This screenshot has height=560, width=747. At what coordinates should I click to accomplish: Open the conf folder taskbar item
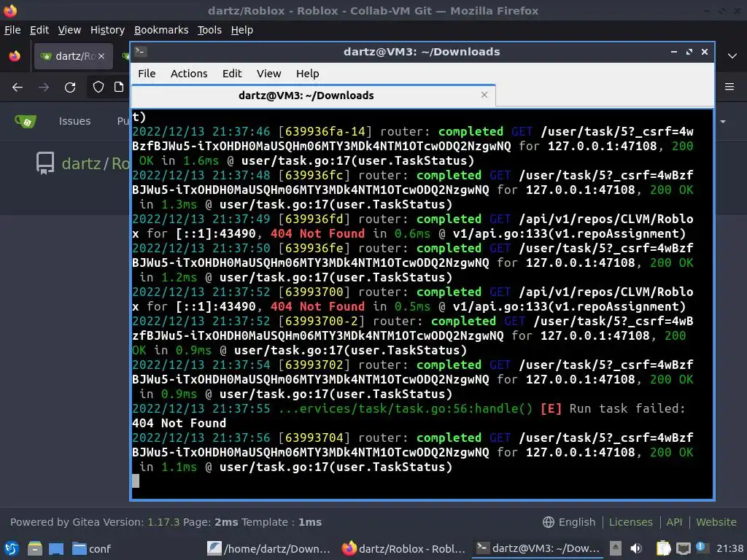tap(91, 548)
